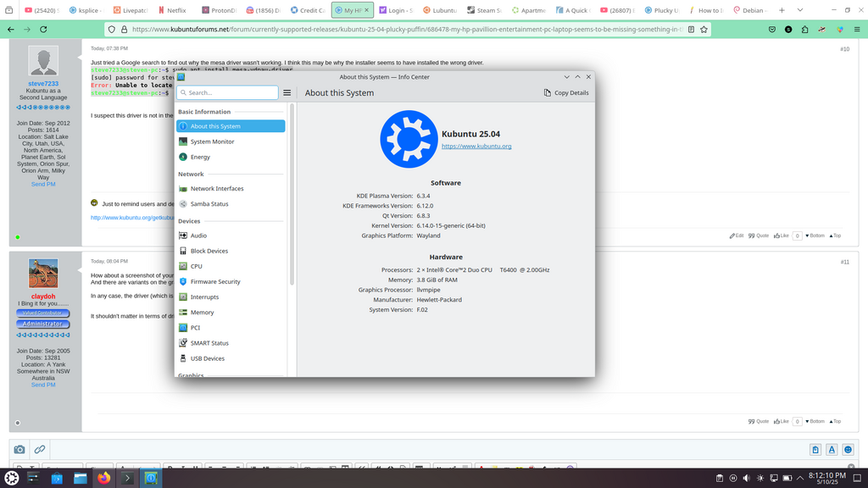
Task: Click Copy Details button
Action: tap(566, 92)
